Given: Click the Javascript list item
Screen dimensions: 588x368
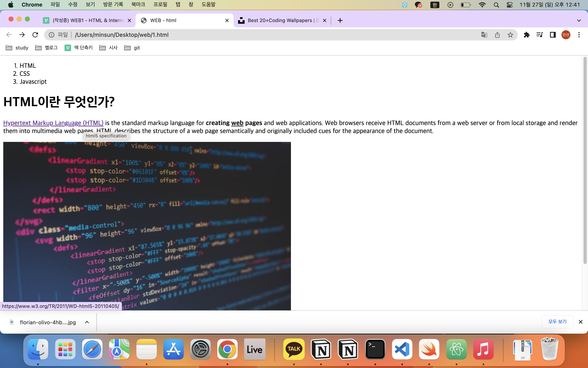Looking at the screenshot, I should point(33,82).
